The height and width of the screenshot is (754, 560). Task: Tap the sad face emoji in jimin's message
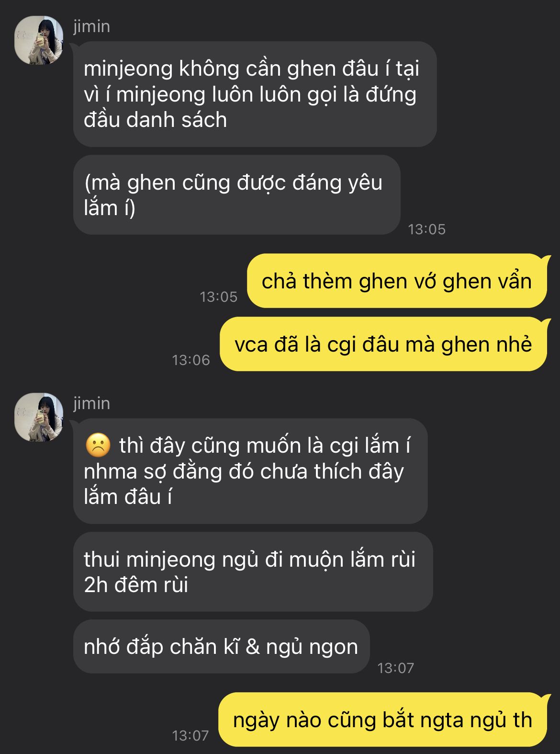point(98,445)
